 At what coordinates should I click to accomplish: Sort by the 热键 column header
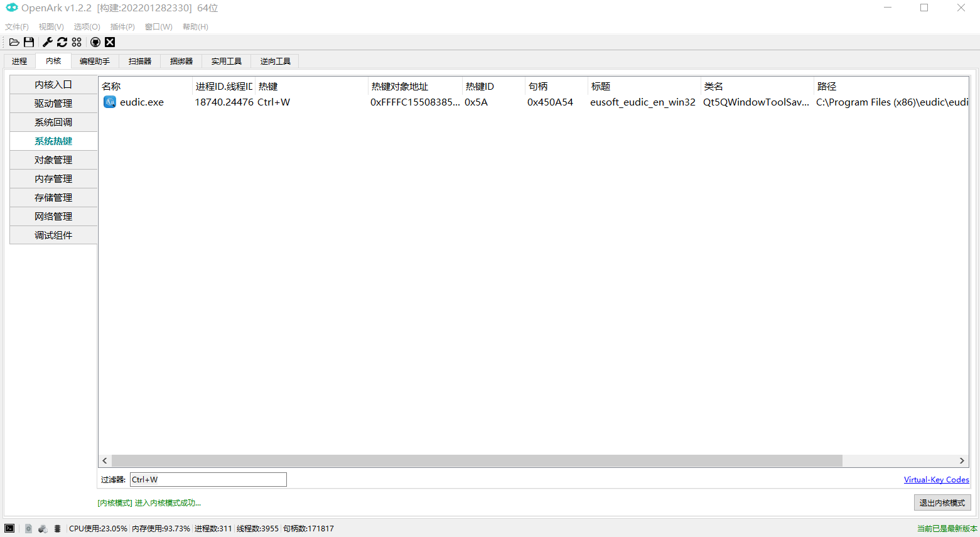(311, 86)
